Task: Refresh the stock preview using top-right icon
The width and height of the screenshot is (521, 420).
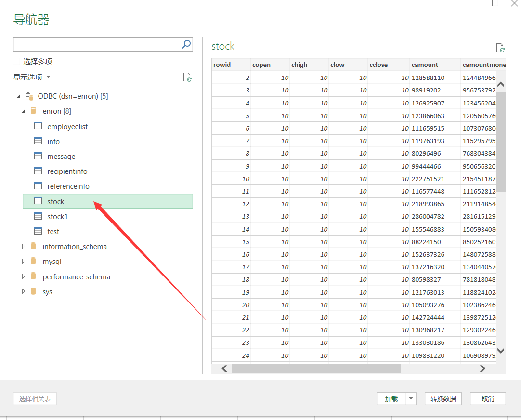Action: 500,48
